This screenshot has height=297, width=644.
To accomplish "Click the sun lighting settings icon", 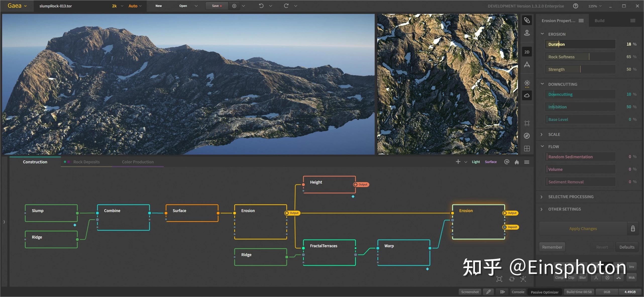I will coord(527,83).
